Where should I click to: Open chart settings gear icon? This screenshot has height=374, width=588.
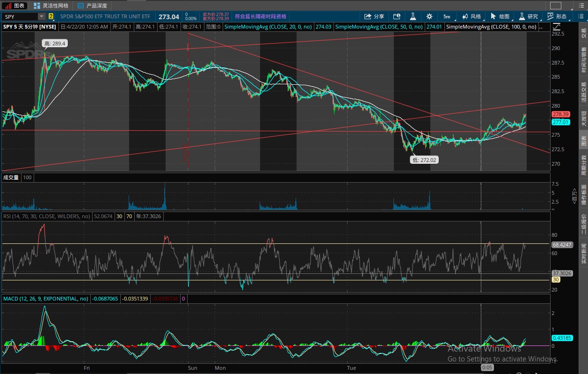point(429,16)
